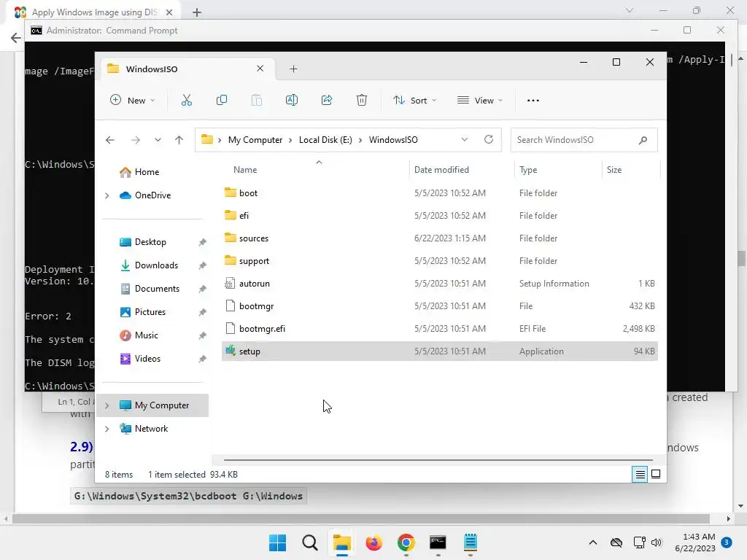Viewport: 747px width, 560px height.
Task: Click Local Disk (E:) breadcrumb
Action: pos(325,140)
